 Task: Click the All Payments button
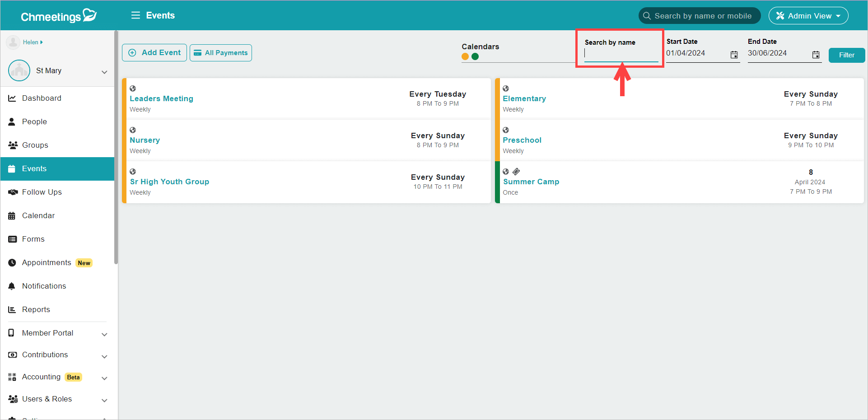pyautogui.click(x=221, y=53)
